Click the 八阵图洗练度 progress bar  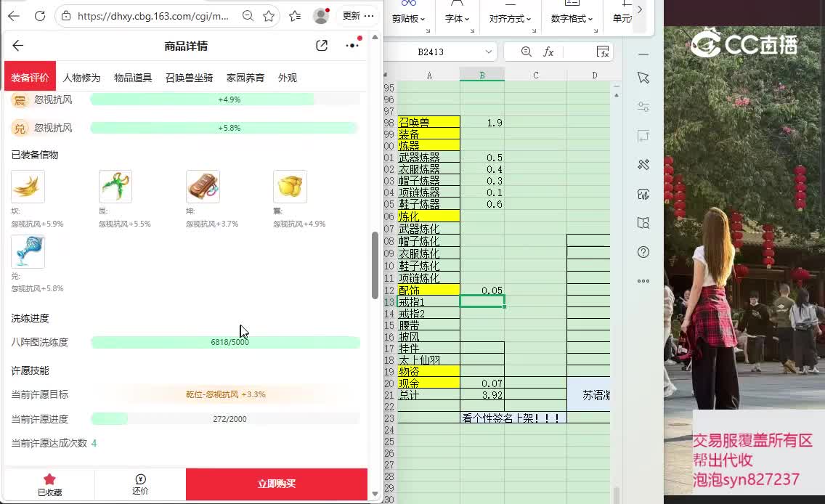point(225,342)
